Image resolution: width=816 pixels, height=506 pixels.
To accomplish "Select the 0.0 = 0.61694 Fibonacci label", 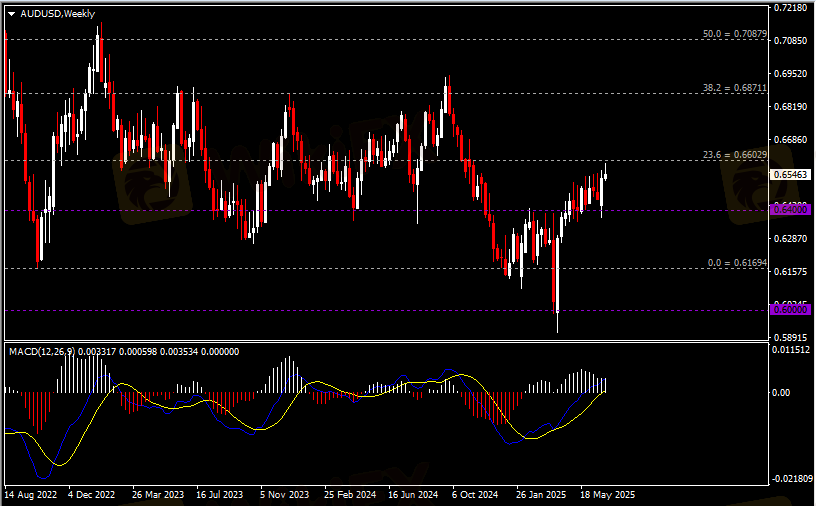I will (737, 263).
